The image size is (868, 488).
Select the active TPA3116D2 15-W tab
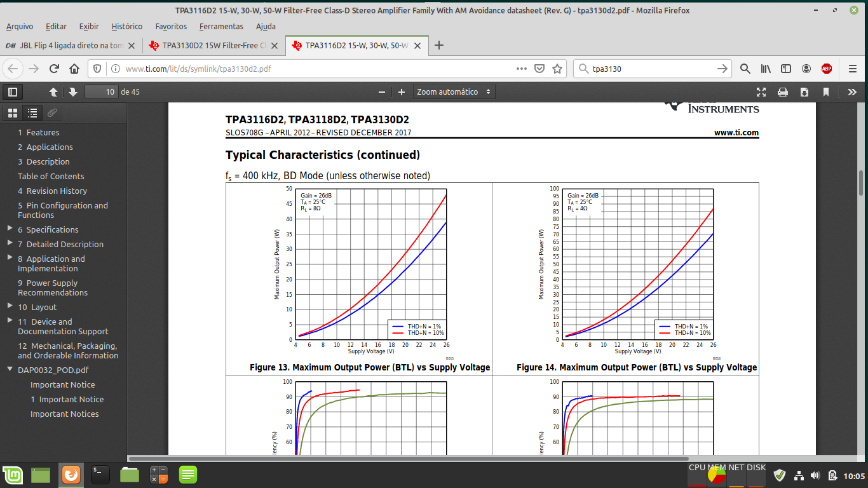pyautogui.click(x=356, y=45)
